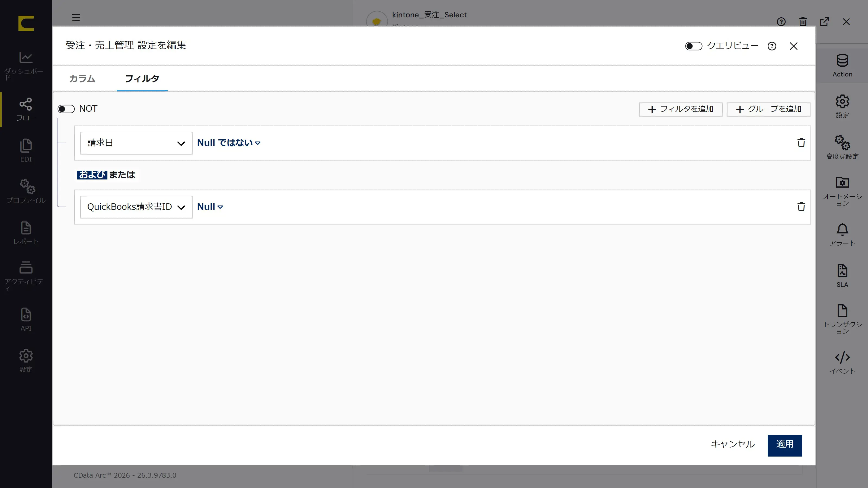
Task: Click the 適用 button
Action: pos(784,445)
